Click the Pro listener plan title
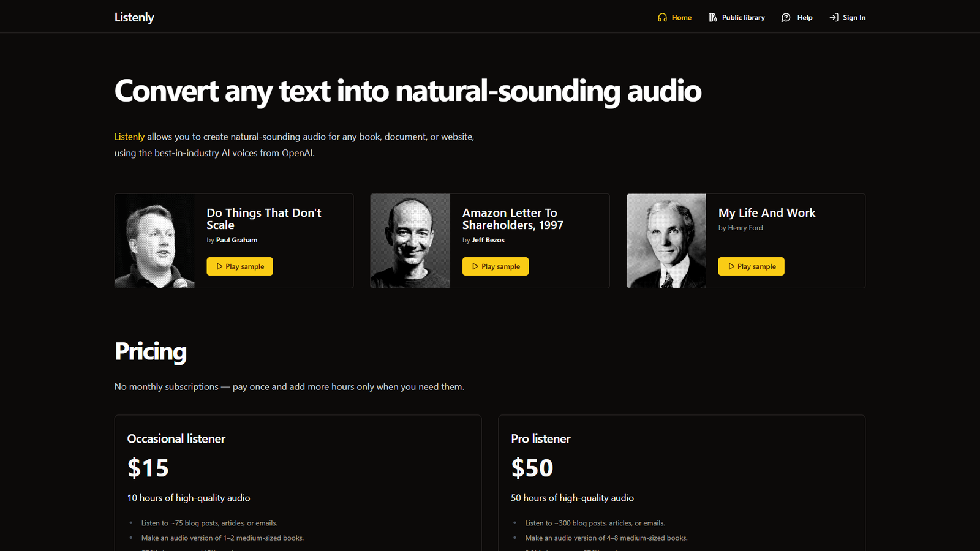The image size is (980, 551). (540, 438)
